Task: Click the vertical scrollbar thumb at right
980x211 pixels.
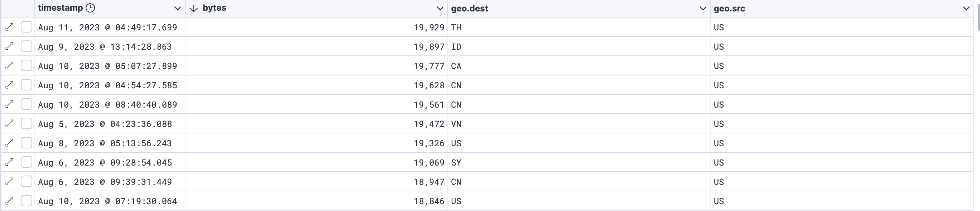Action: [x=978, y=15]
